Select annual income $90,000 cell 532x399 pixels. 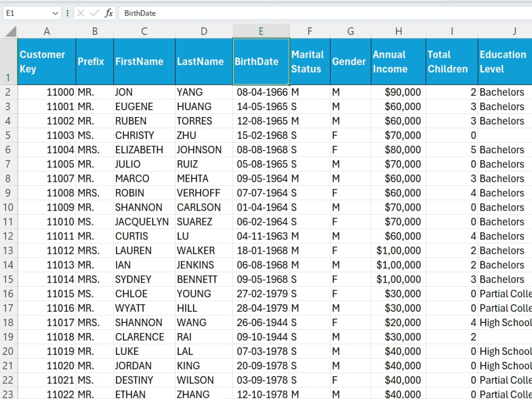pyautogui.click(x=398, y=92)
